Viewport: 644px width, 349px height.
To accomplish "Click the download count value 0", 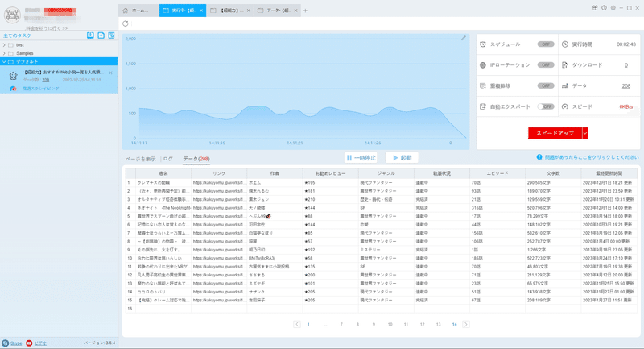I will [626, 65].
